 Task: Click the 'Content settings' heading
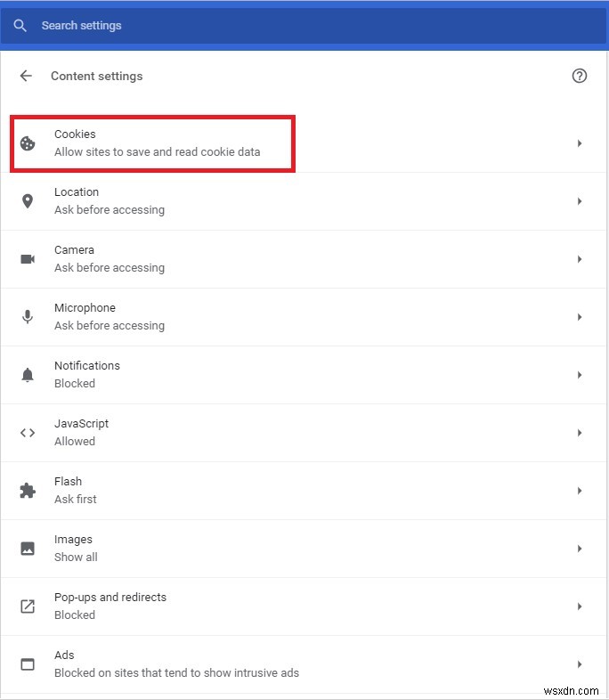pyautogui.click(x=97, y=77)
